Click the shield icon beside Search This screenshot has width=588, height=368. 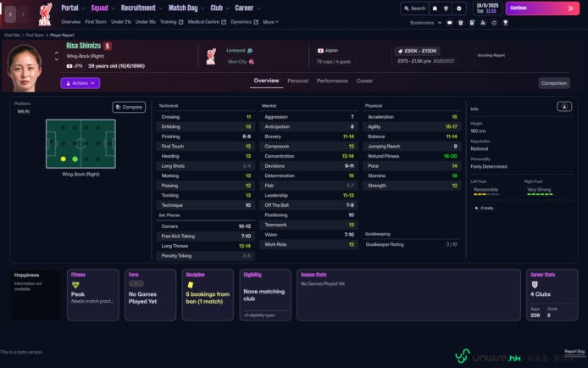(446, 8)
